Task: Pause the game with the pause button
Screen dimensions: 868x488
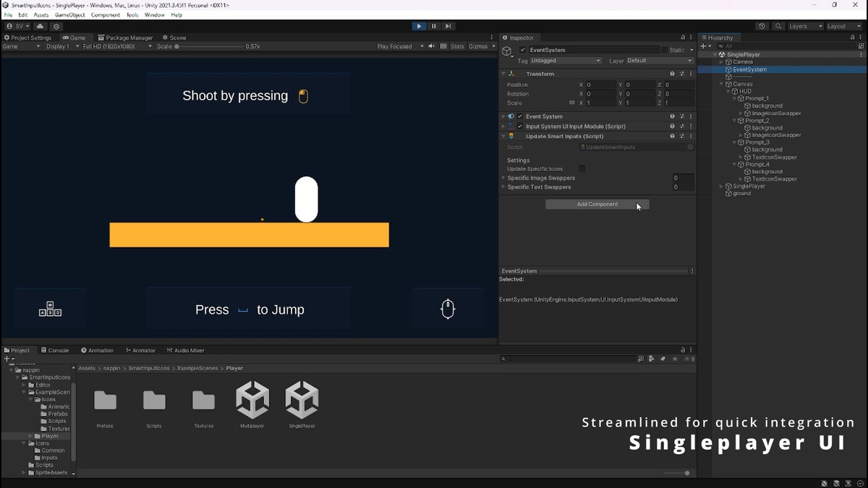Action: pyautogui.click(x=433, y=26)
